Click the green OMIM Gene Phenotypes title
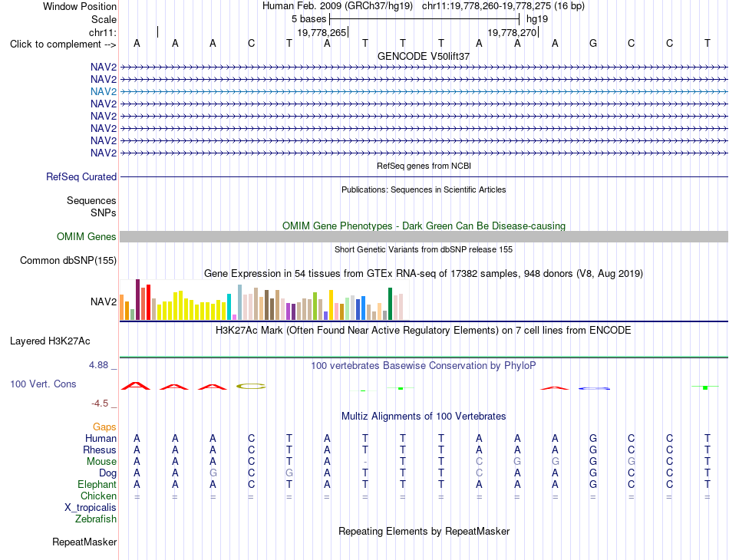 pos(424,226)
